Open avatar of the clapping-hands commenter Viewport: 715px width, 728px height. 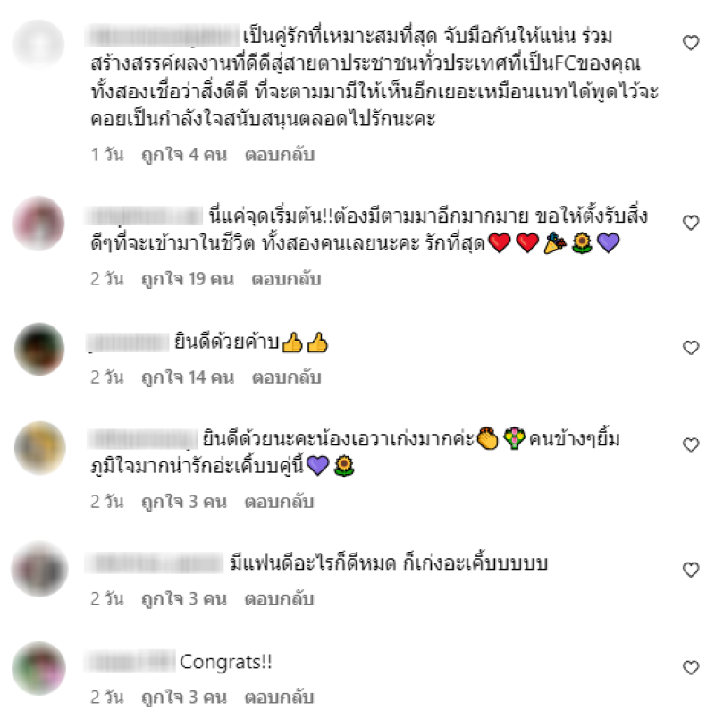(40, 447)
